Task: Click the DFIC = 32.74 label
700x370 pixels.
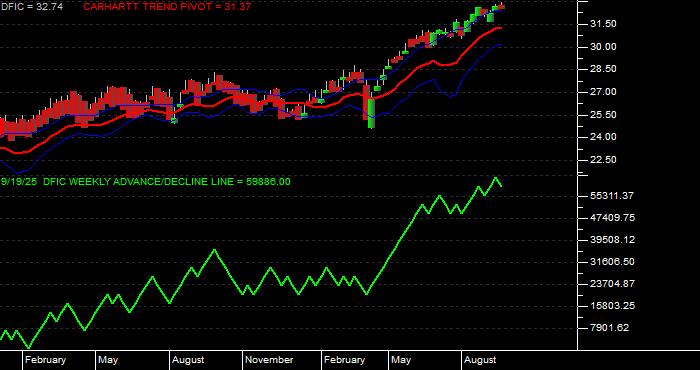Action: (x=32, y=7)
